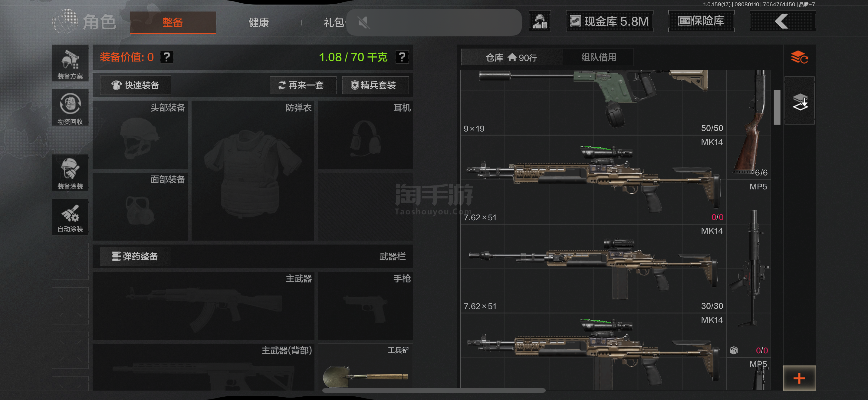Open the 精兵套装 button
The width and height of the screenshot is (868, 400).
[375, 85]
